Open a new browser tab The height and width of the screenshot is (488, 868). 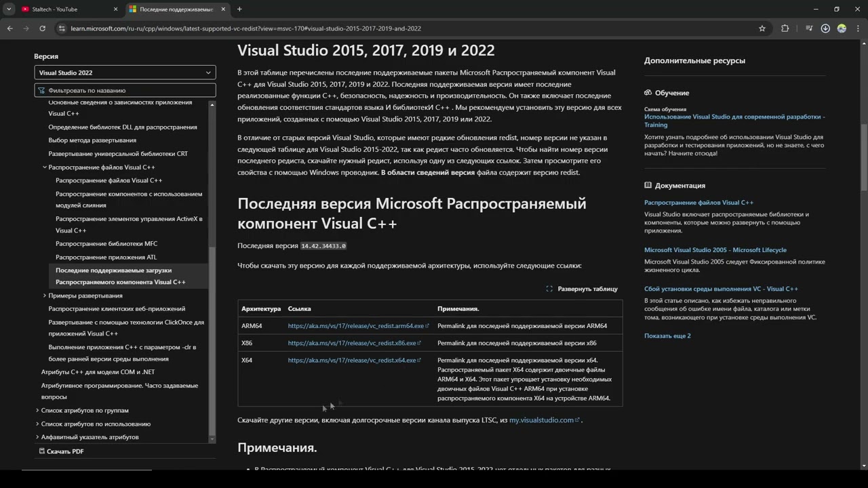point(239,9)
